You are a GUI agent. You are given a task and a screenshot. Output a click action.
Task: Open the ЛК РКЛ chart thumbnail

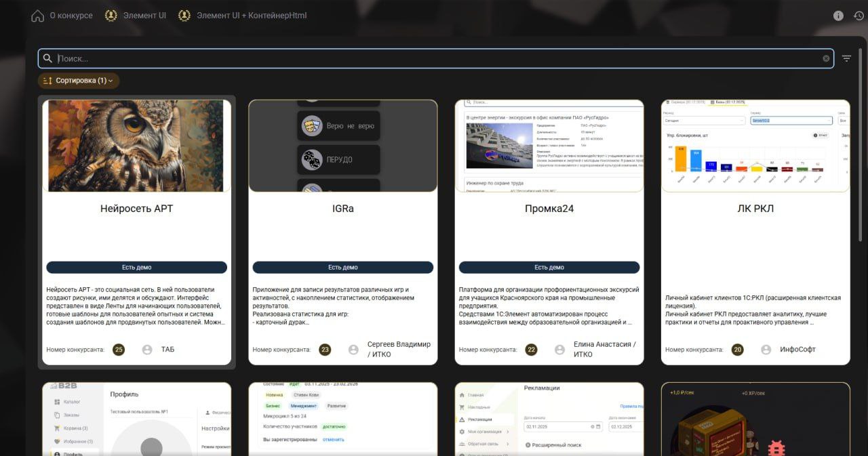[755, 146]
